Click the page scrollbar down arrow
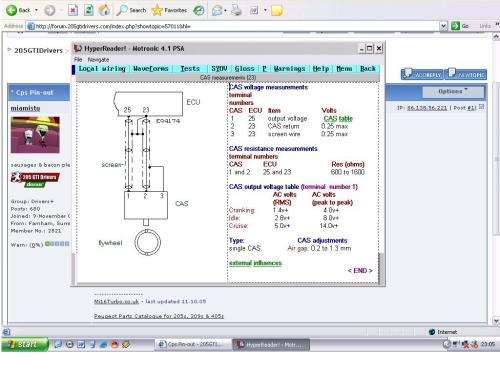Screen dimensions: 500x375 click(496, 321)
